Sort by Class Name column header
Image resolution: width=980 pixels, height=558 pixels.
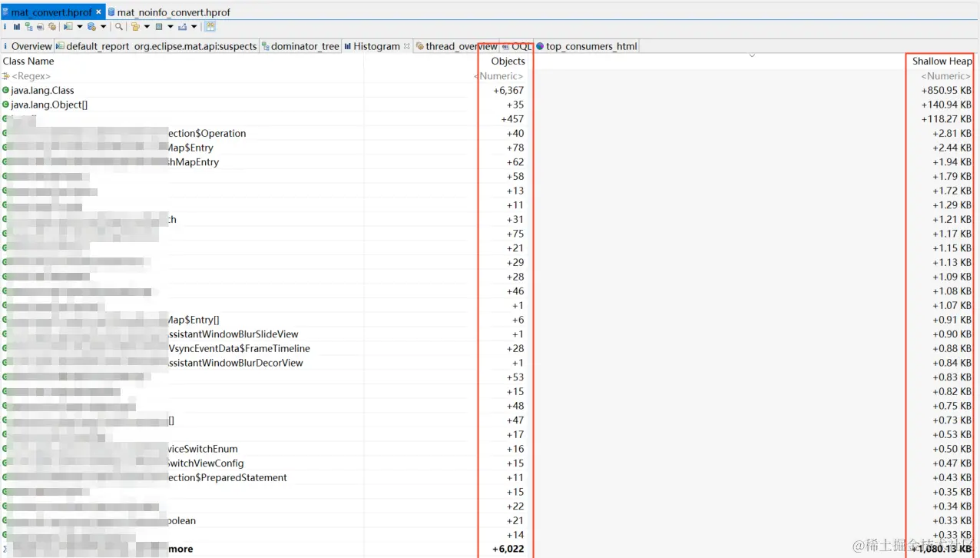(x=28, y=61)
